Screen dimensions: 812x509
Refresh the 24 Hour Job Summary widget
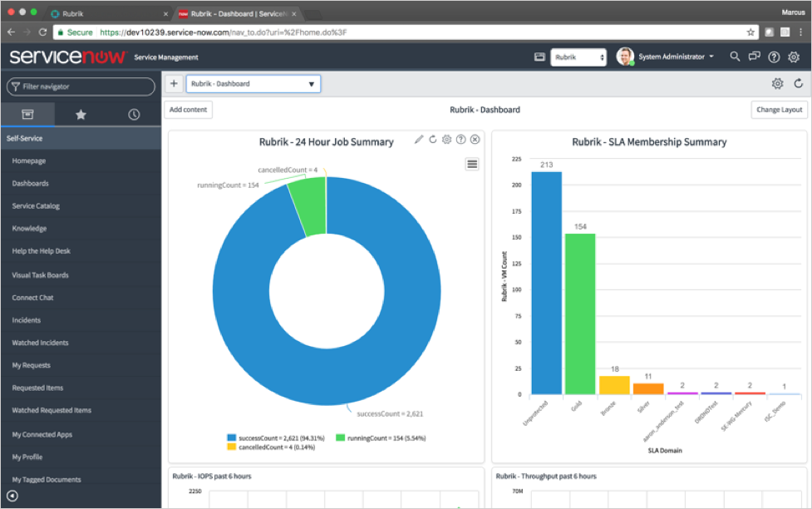[433, 140]
